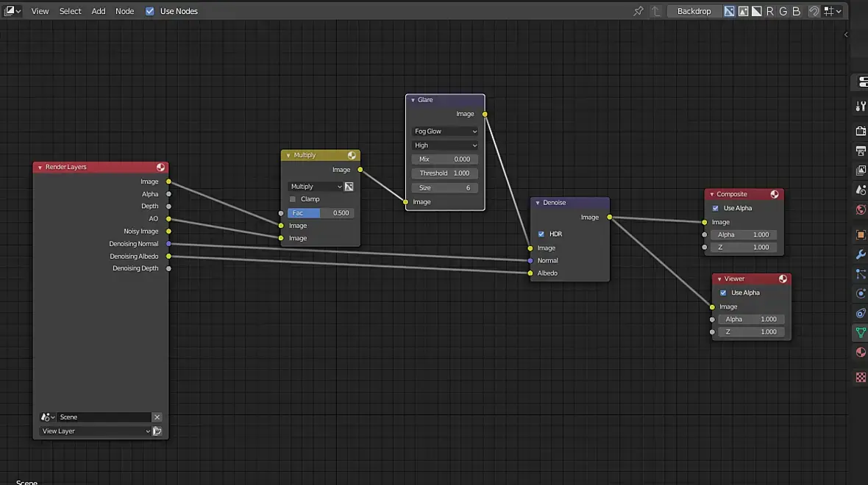Open the Physics properties tab
The height and width of the screenshot is (485, 868).
click(861, 293)
